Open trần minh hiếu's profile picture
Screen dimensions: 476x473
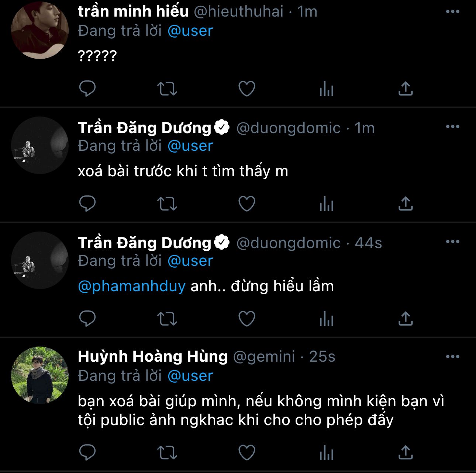coord(40,30)
